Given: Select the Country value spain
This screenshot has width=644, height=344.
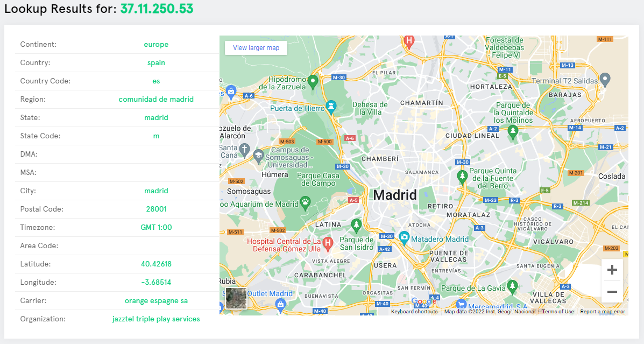Looking at the screenshot, I should click(x=156, y=63).
